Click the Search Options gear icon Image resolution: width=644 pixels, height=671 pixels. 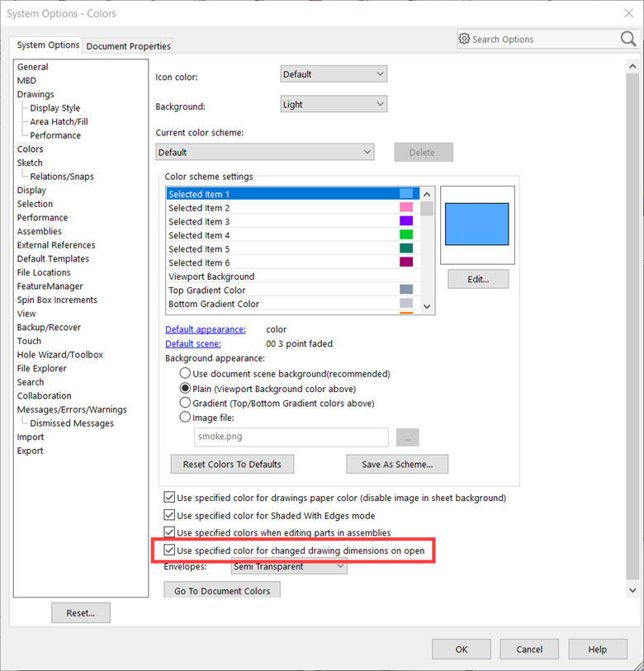pyautogui.click(x=464, y=39)
